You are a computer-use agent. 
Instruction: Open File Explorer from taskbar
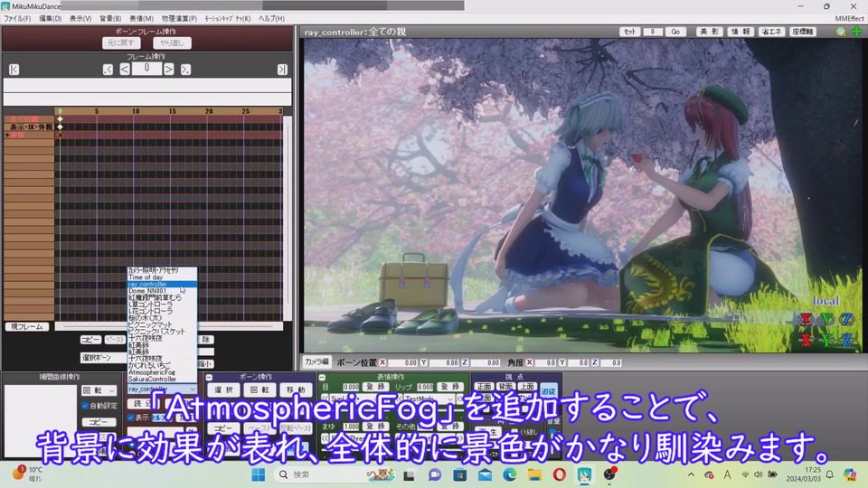coord(534,474)
